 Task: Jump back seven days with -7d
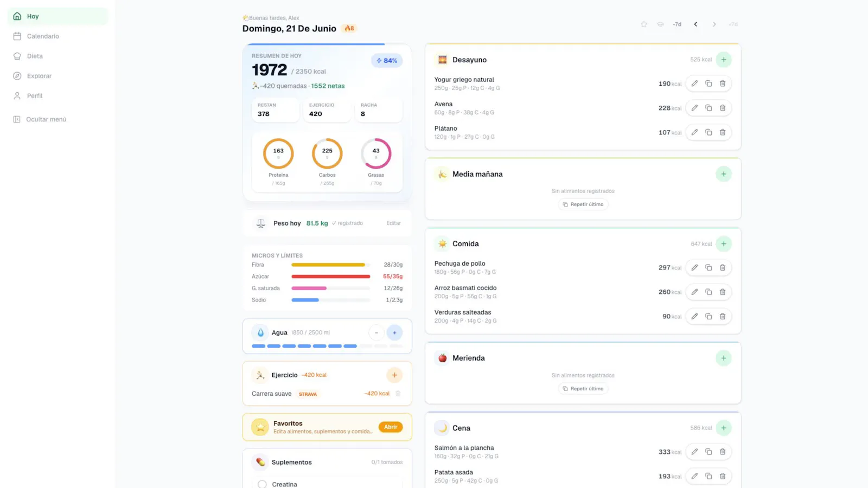tap(677, 24)
